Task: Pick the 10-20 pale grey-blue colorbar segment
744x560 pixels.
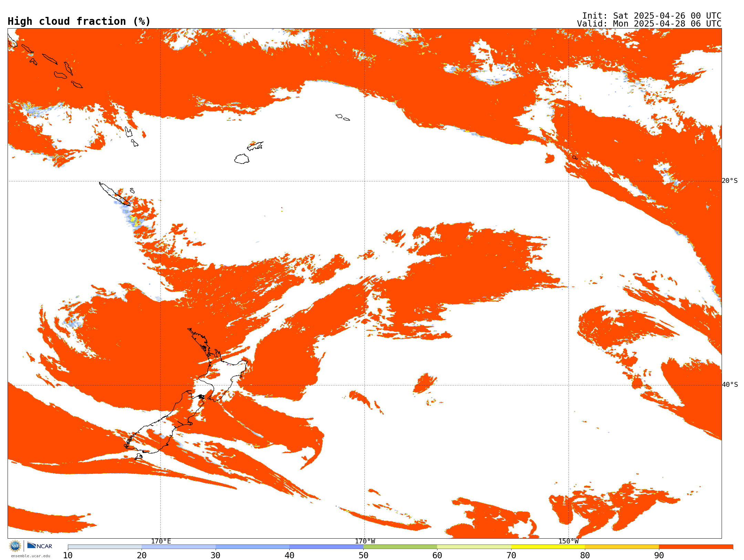Action: (x=105, y=547)
